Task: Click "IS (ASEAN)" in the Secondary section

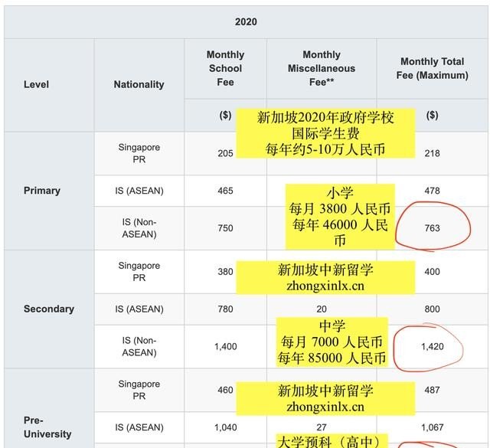Action: click(x=139, y=309)
